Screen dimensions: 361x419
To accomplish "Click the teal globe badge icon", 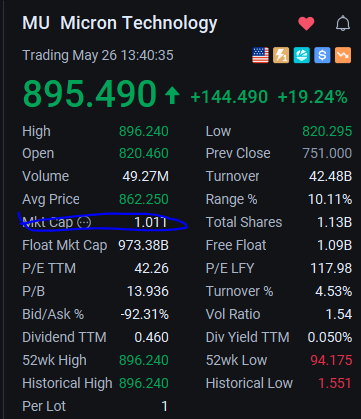I will pos(302,55).
